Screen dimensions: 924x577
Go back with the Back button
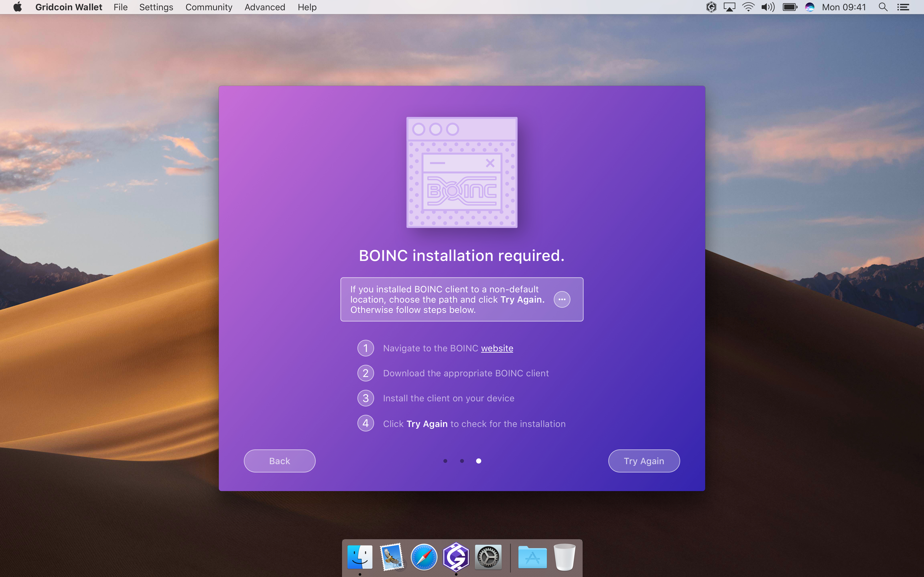280,461
